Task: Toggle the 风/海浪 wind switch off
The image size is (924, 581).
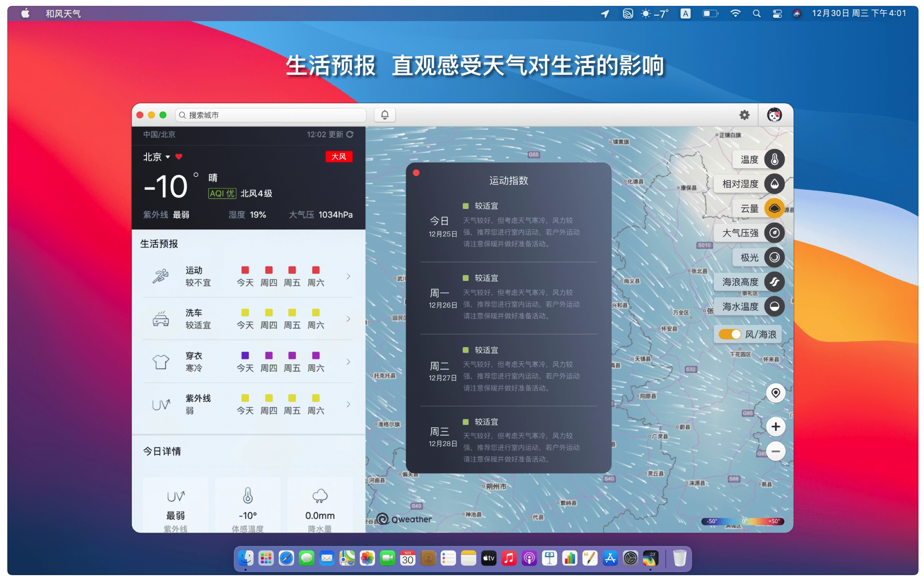Action: pos(730,334)
